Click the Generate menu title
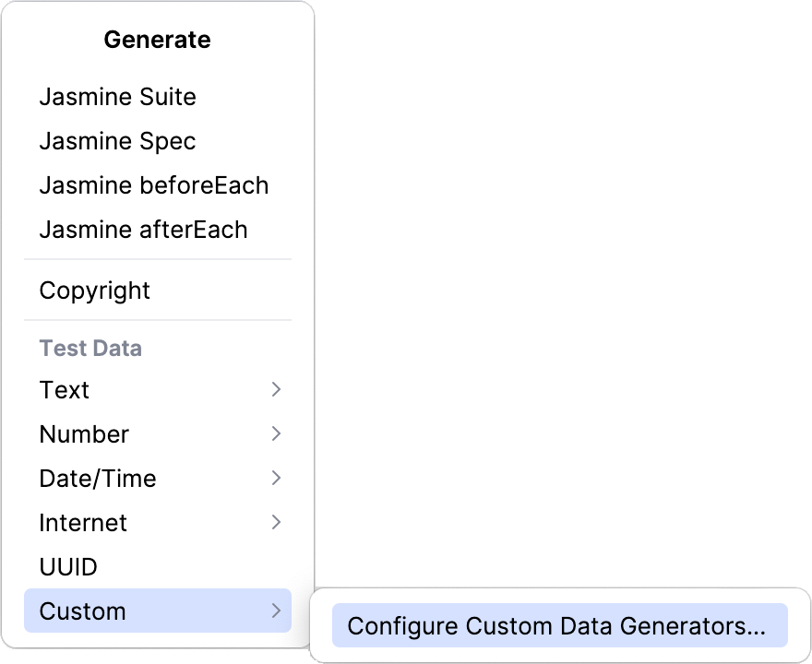This screenshot has width=812, height=664. [157, 40]
